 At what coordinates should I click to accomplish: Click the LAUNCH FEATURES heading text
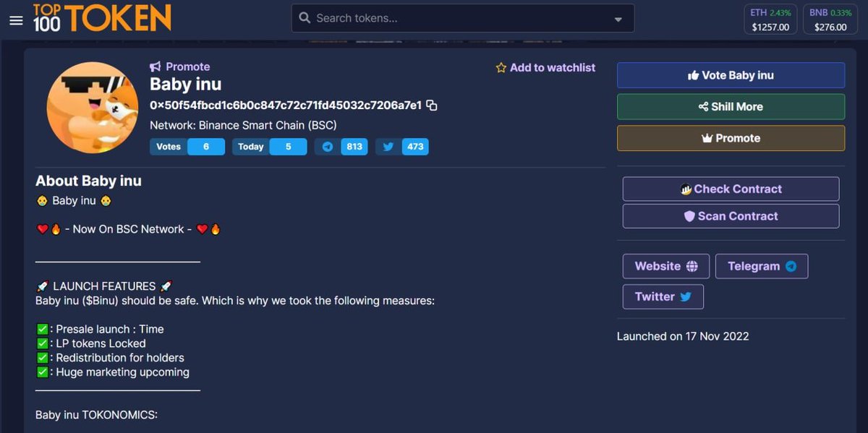click(x=104, y=286)
